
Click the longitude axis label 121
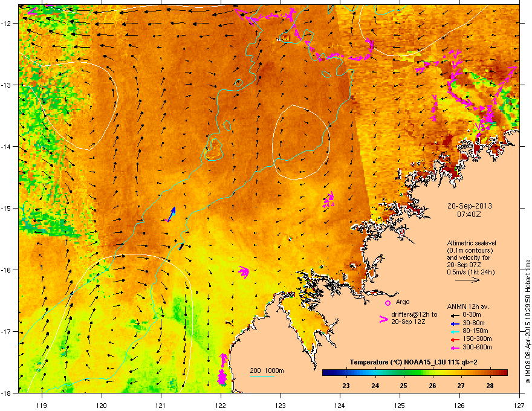pyautogui.click(x=161, y=405)
